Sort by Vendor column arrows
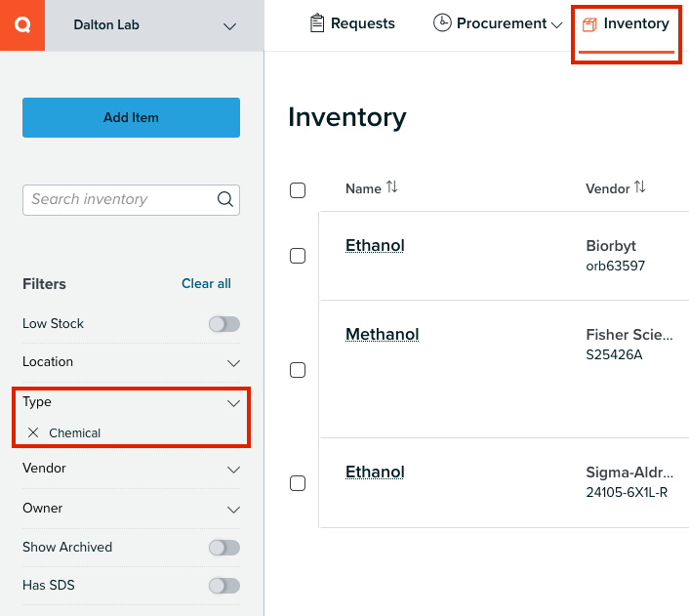This screenshot has height=616, width=689. click(x=640, y=187)
